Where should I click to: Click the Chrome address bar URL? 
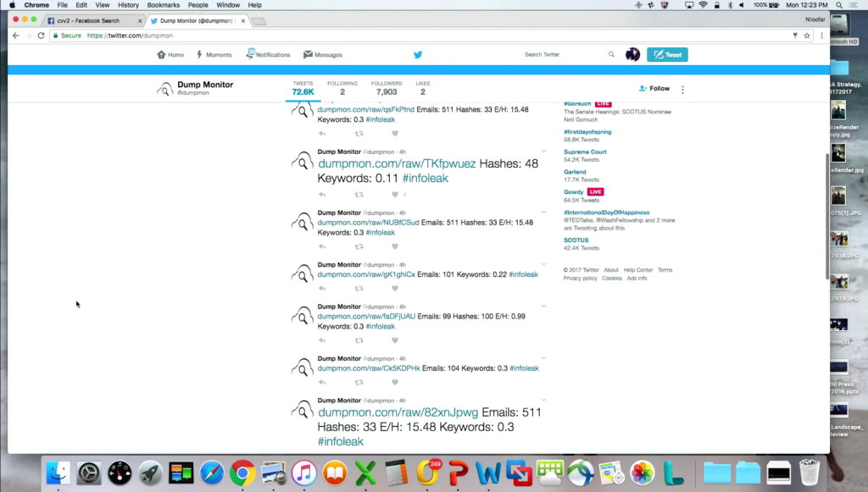(x=130, y=36)
